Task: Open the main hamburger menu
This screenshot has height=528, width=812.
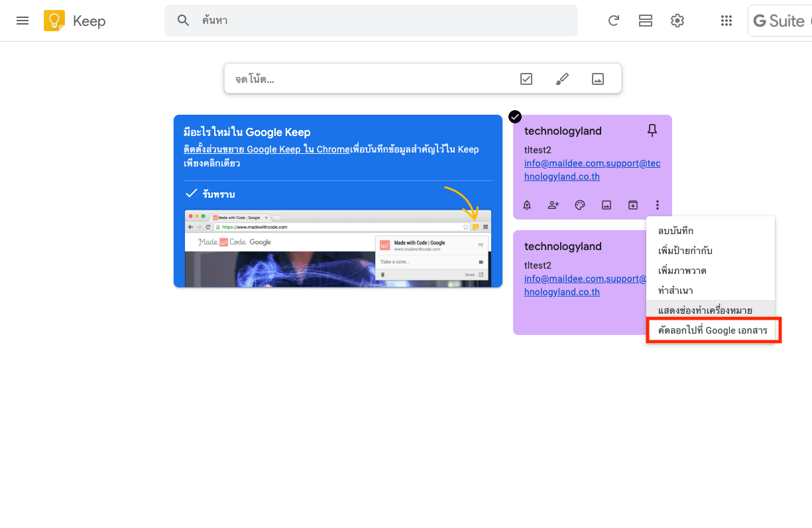Action: tap(23, 21)
